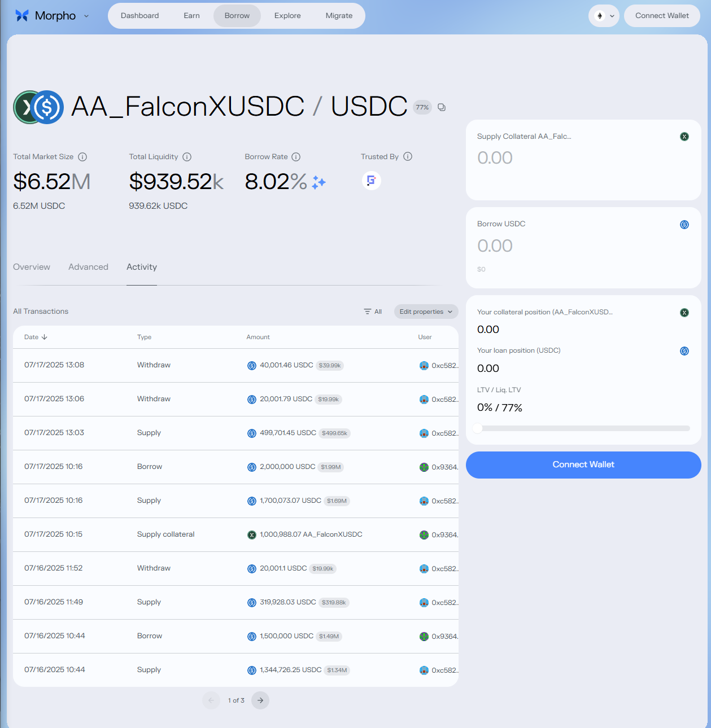Open the Explore tab

[287, 16]
